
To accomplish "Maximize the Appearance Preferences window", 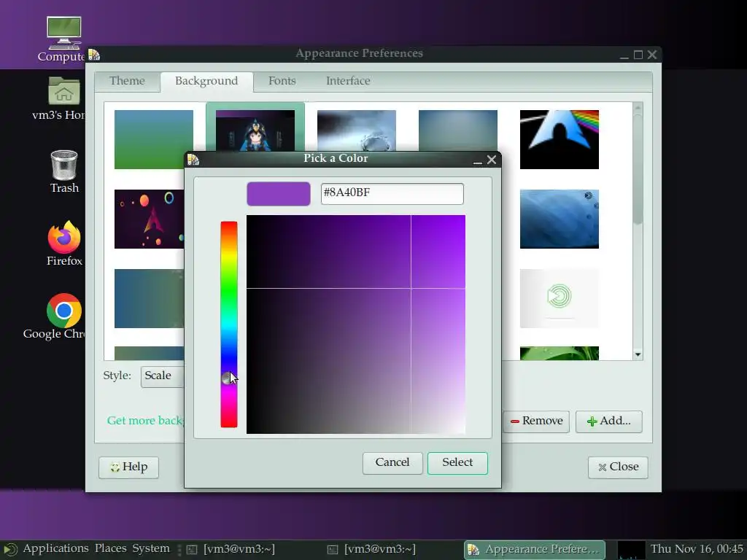I will coord(638,55).
